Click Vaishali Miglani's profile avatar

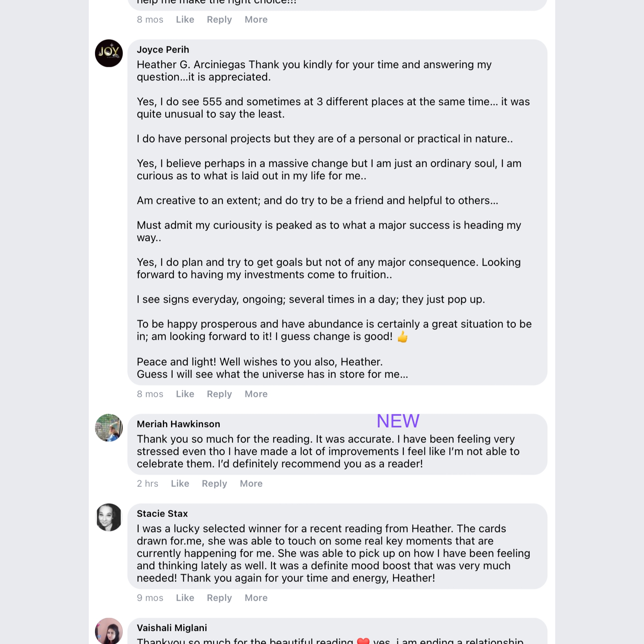point(109,632)
